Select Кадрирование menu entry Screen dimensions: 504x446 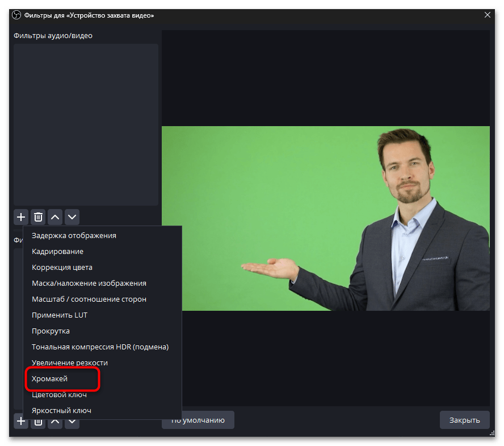pyautogui.click(x=57, y=251)
